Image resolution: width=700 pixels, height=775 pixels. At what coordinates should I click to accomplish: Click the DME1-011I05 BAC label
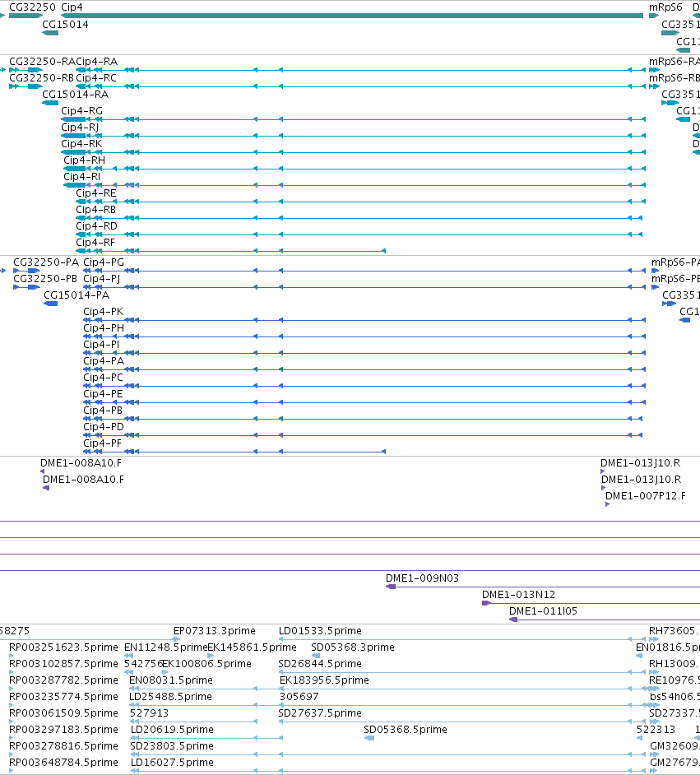(544, 611)
